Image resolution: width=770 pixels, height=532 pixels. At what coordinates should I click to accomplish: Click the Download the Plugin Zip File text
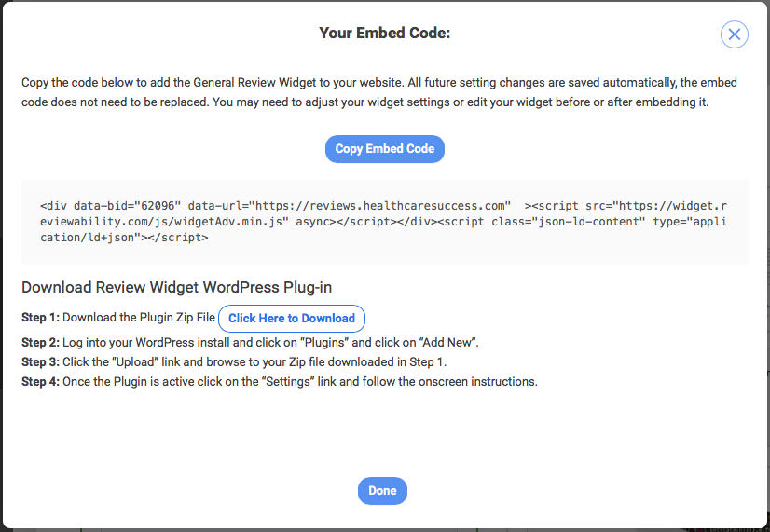coord(139,318)
